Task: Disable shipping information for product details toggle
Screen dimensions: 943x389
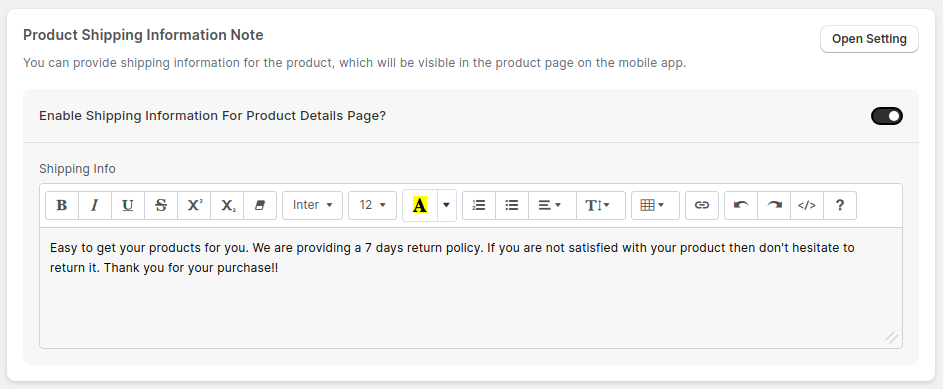Action: tap(887, 116)
